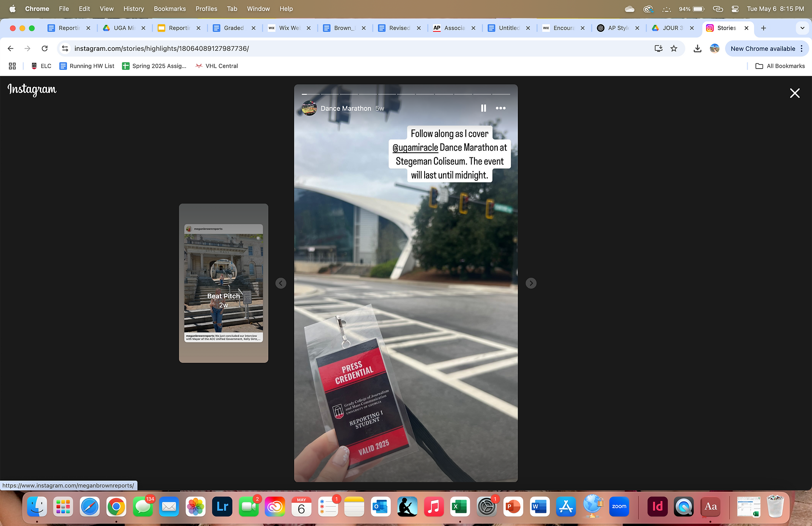This screenshot has height=526, width=812.
Task: View site information for instagram.com
Action: (x=65, y=49)
